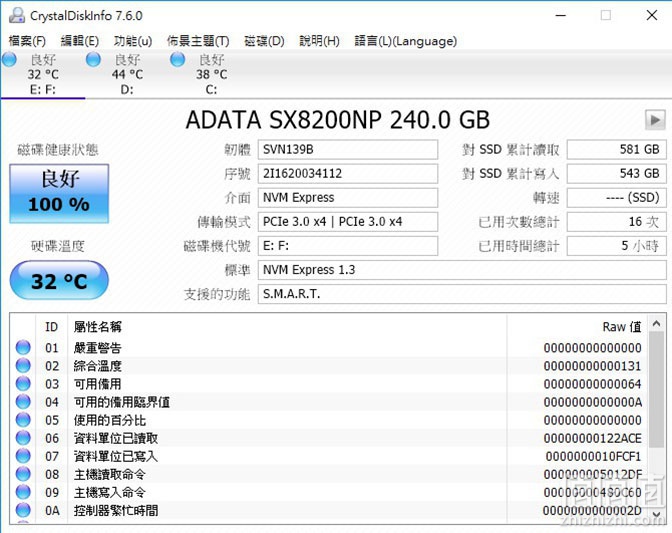Click drive letter field E: F:
The image size is (672, 533).
pos(348,246)
